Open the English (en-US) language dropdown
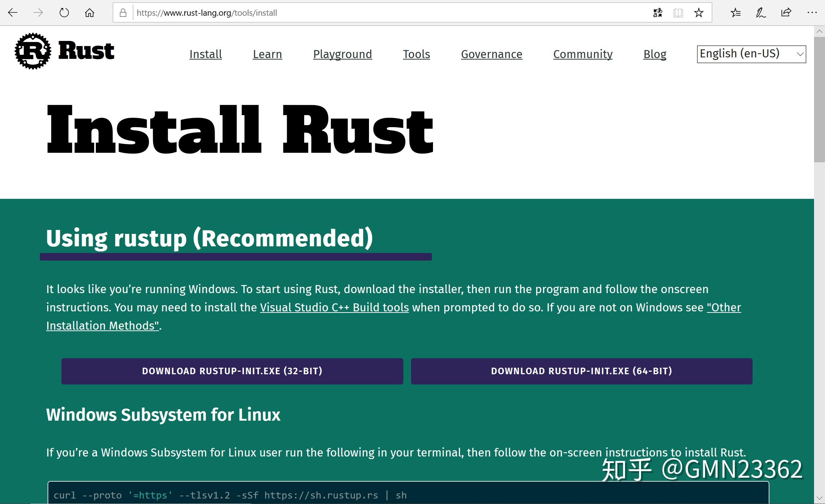Screen dimensions: 825x504 pyautogui.click(x=750, y=53)
